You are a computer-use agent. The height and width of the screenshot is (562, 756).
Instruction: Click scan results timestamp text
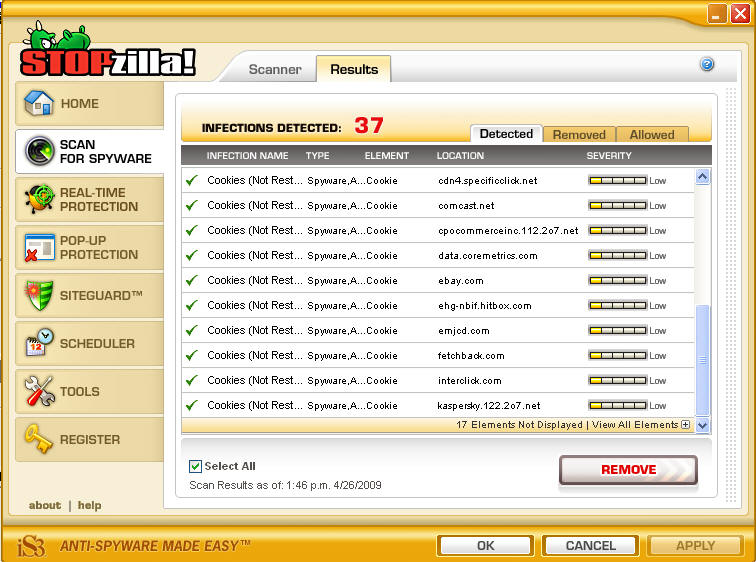pos(285,485)
